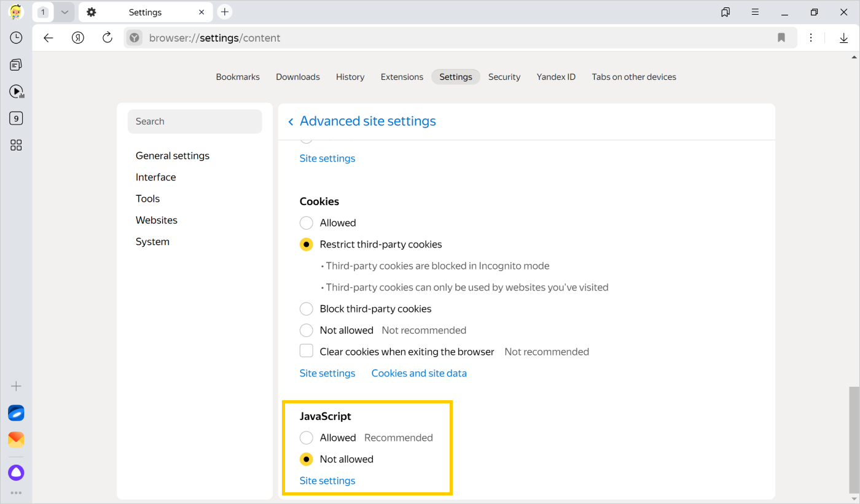The image size is (860, 504).
Task: Select the Allowed JavaScript radio button
Action: tap(307, 438)
